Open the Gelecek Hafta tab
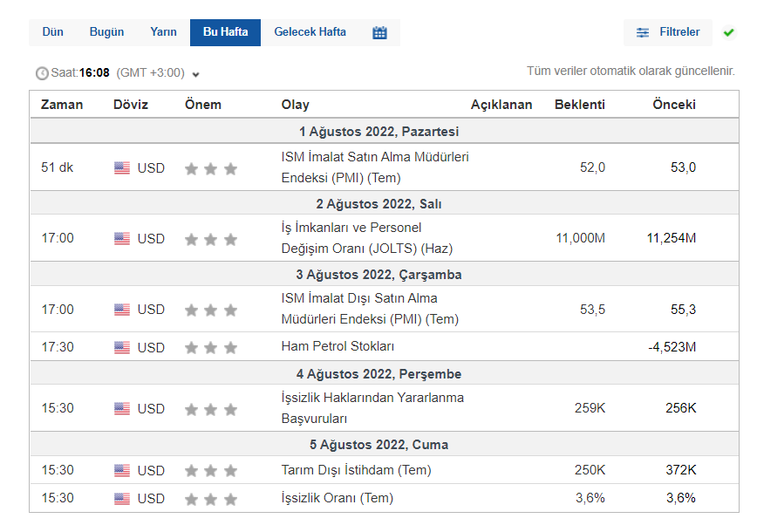 pyautogui.click(x=310, y=32)
